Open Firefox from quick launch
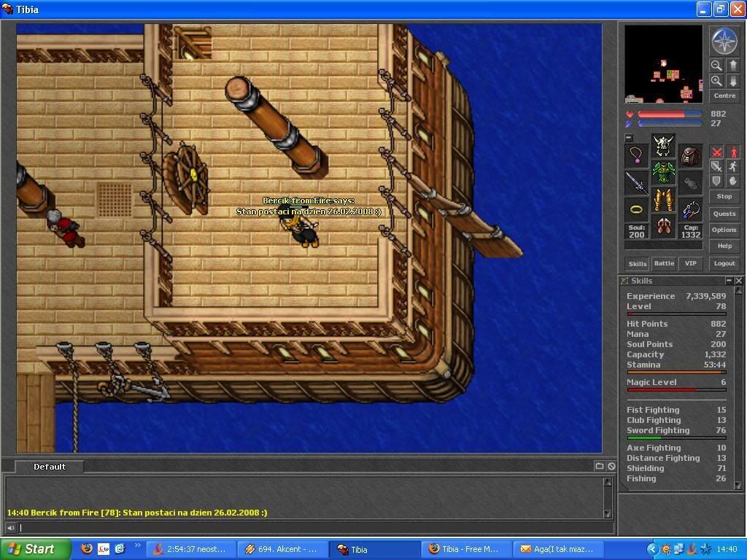The image size is (747, 560). click(x=87, y=549)
